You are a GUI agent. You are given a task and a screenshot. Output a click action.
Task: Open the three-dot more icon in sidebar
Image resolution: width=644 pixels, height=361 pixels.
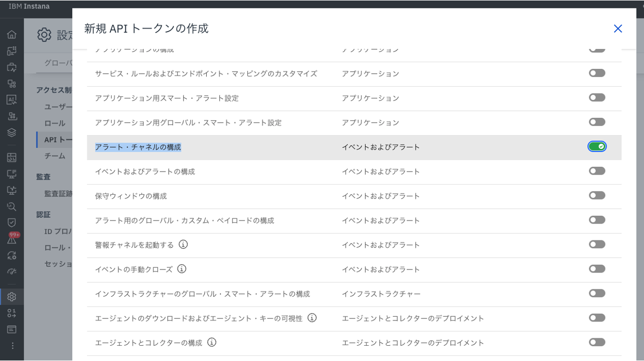click(x=12, y=346)
